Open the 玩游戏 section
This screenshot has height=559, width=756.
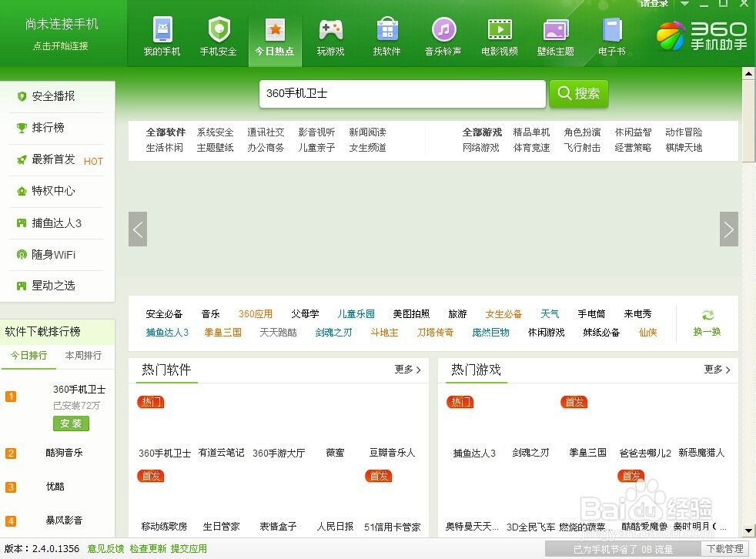click(330, 36)
